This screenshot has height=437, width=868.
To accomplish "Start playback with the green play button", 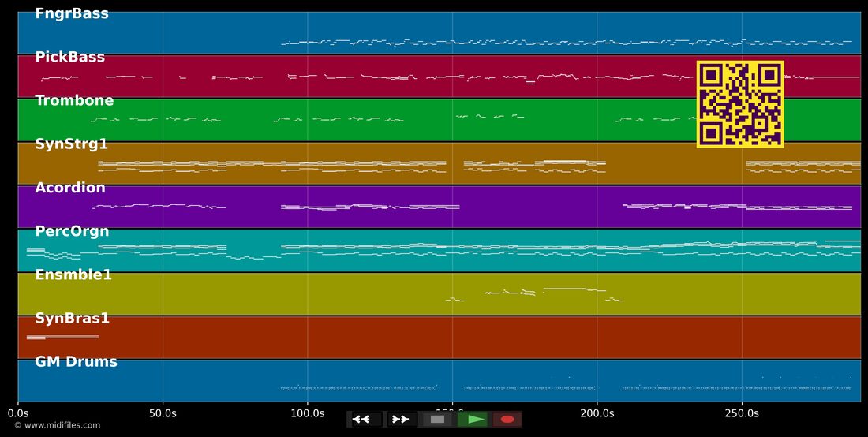I will tap(473, 420).
